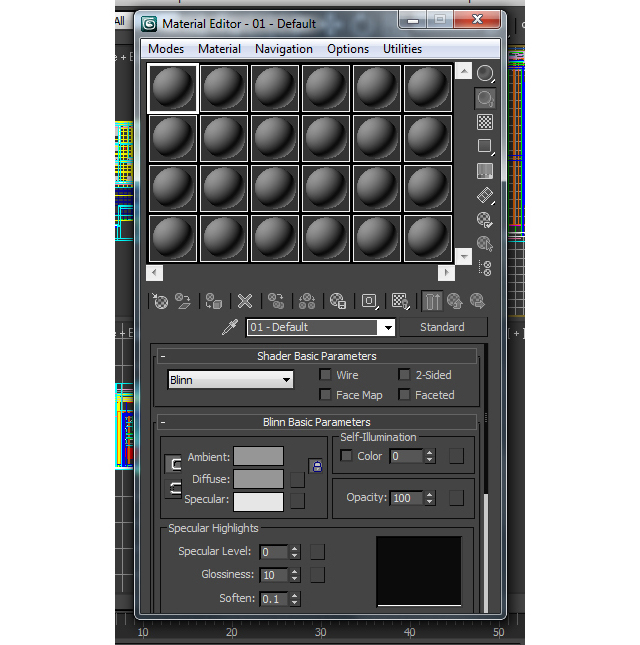Click the Sample UV Tiling icon

coord(485,146)
